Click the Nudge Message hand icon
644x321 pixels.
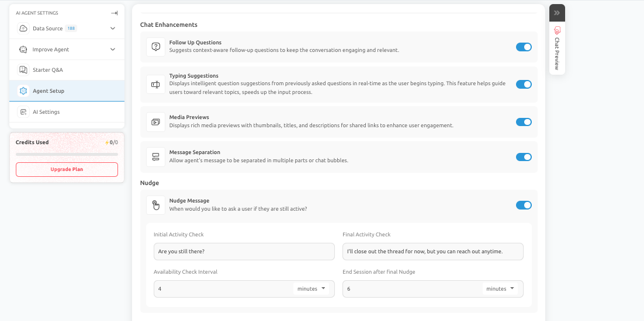[x=155, y=205]
